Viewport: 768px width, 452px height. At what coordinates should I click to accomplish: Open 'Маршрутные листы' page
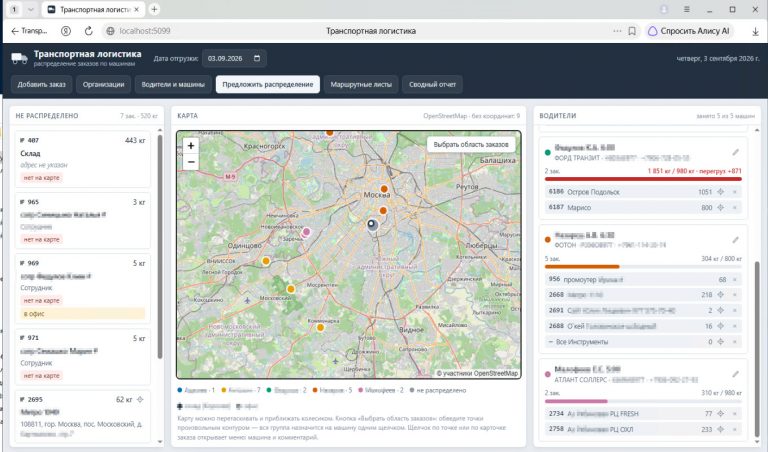click(x=361, y=84)
